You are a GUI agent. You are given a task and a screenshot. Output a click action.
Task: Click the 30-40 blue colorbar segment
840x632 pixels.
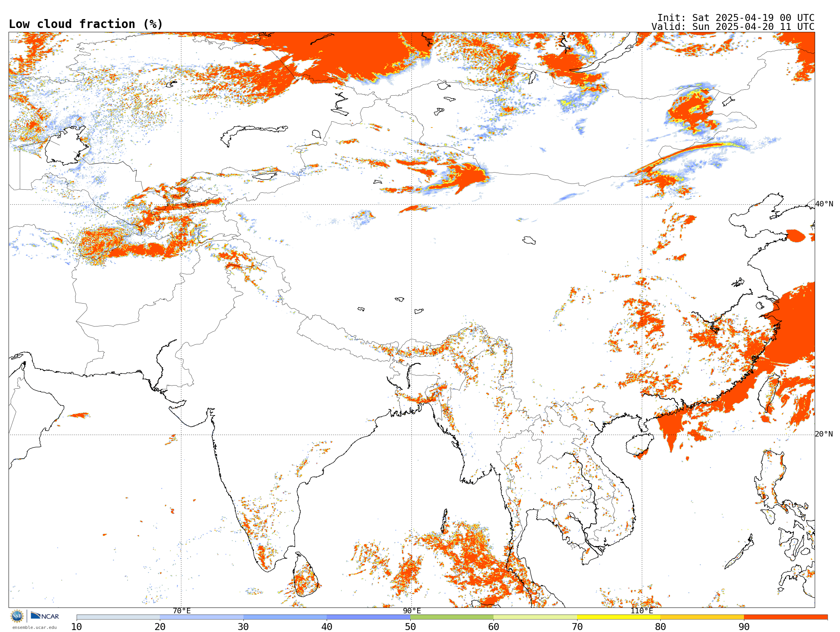point(285,617)
